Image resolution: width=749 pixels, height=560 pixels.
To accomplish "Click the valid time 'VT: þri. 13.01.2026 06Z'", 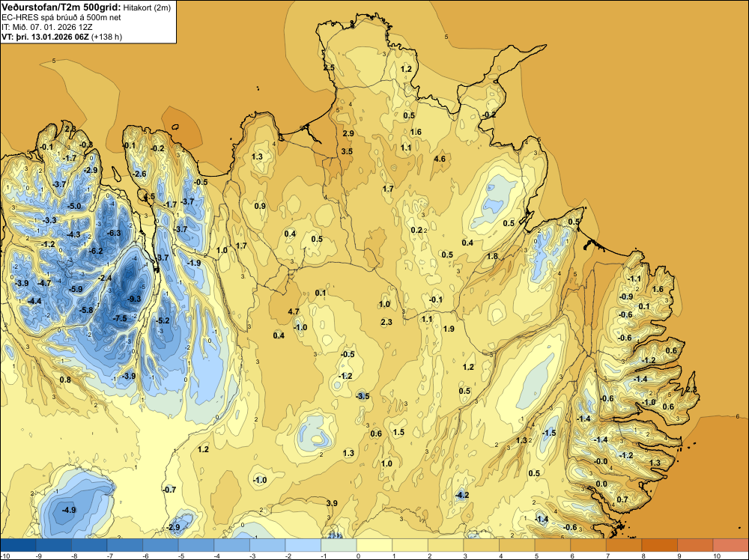I will 45,37.
